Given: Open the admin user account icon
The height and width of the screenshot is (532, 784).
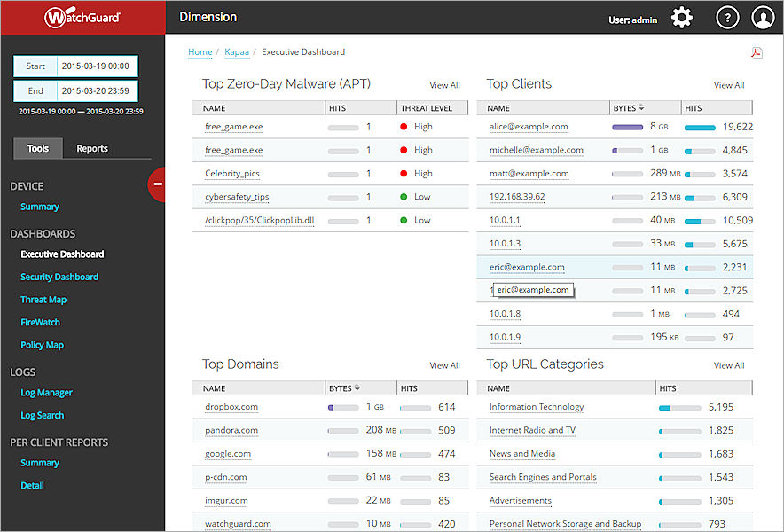Looking at the screenshot, I should [763, 17].
